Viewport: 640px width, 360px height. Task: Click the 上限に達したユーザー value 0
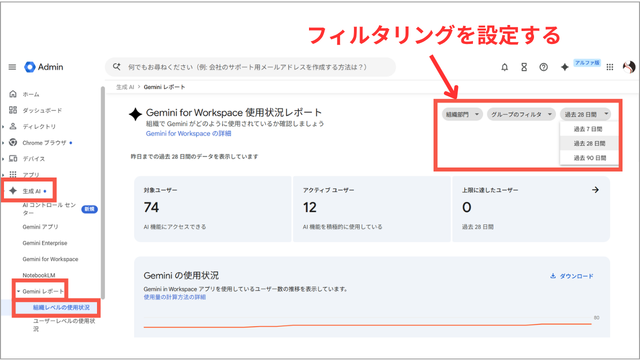(x=467, y=207)
